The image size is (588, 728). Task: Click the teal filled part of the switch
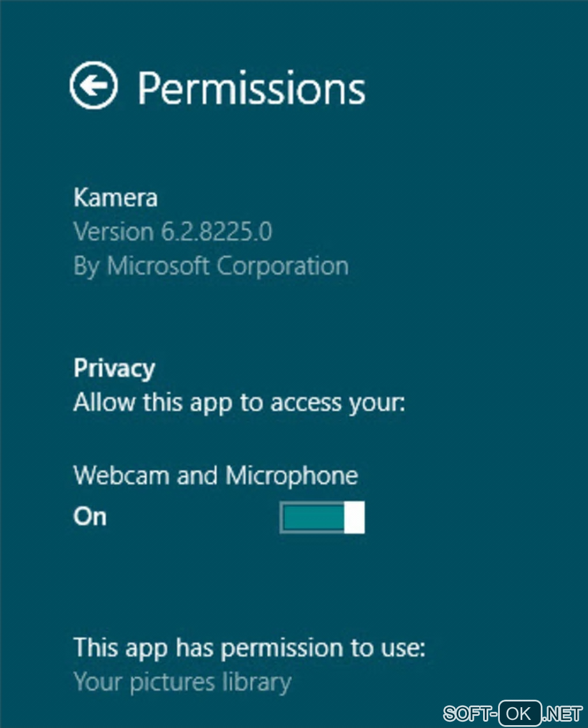pos(312,517)
